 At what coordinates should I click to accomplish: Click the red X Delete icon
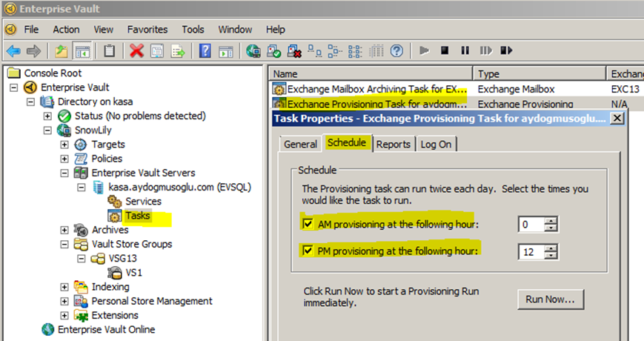(x=137, y=51)
